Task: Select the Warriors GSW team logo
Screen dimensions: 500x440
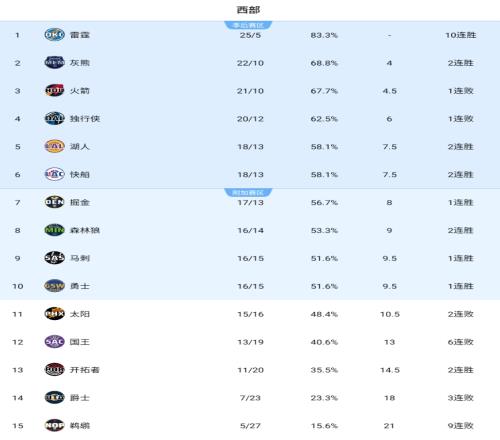Action: pyautogui.click(x=54, y=286)
